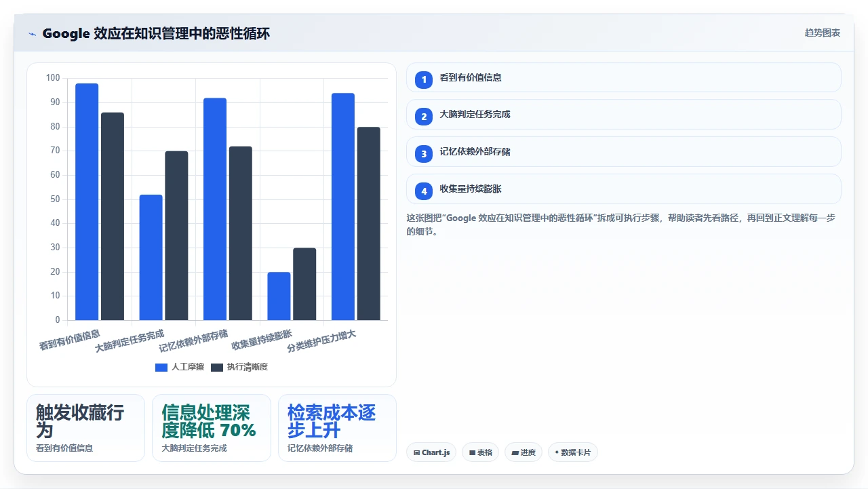Image resolution: width=868 pixels, height=489 pixels.
Task: Toggle the 执行清晰度 legend item
Action: [x=239, y=367]
